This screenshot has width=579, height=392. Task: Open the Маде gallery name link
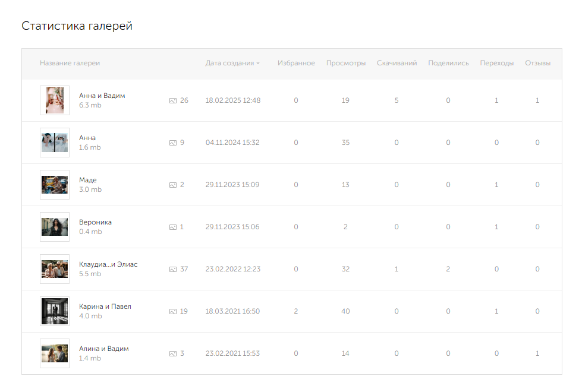[x=88, y=180]
